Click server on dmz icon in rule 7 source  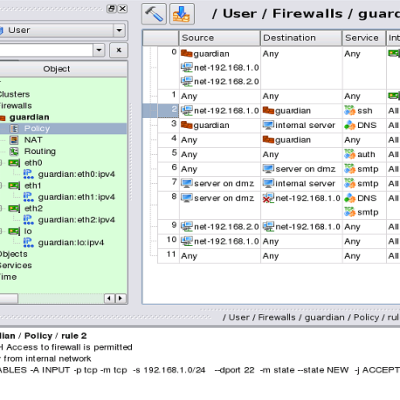click(187, 183)
